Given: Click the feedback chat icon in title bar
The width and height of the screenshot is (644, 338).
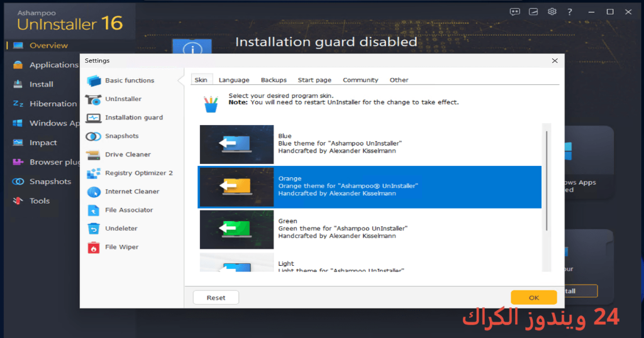Looking at the screenshot, I should click(x=514, y=12).
